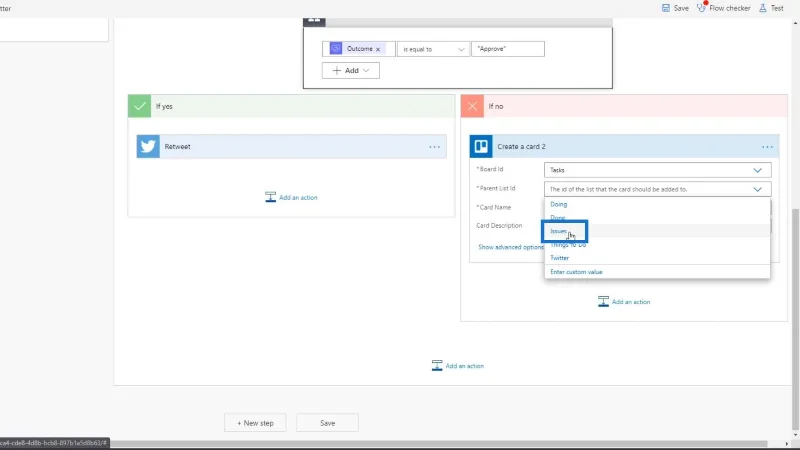Click the New step button
The width and height of the screenshot is (800, 450).
pos(255,422)
